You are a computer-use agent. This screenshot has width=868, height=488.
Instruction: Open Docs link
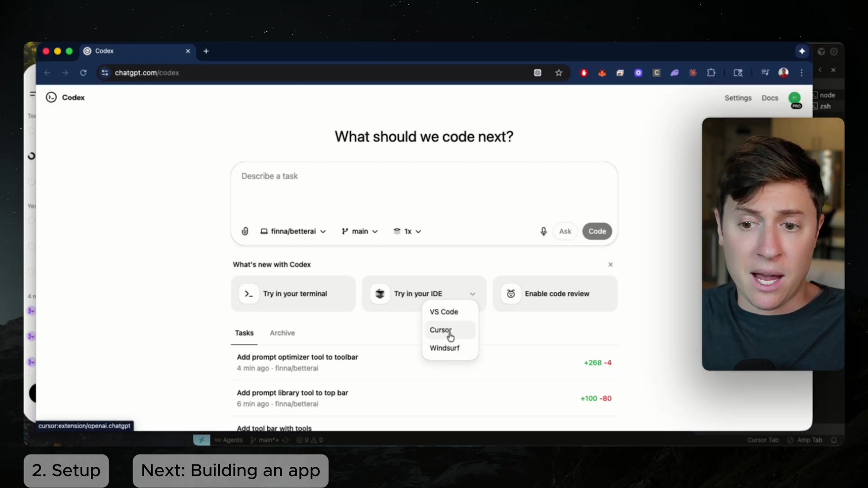pyautogui.click(x=770, y=98)
